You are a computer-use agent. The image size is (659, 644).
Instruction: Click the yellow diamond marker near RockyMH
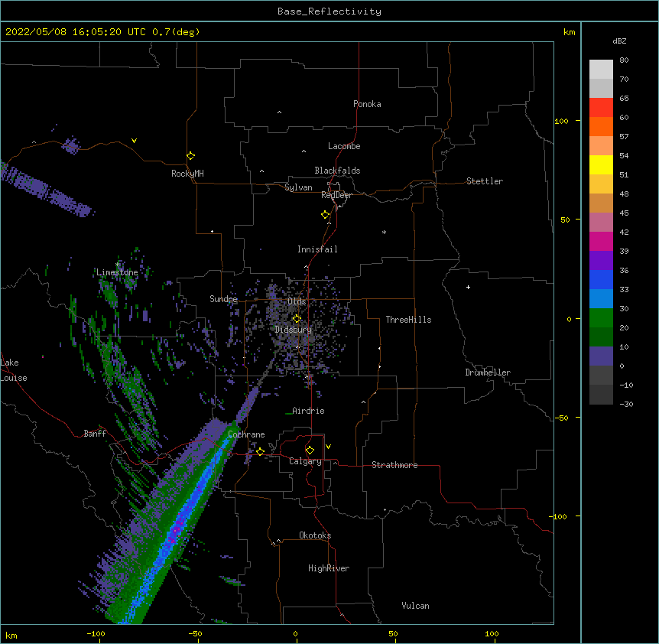(190, 156)
